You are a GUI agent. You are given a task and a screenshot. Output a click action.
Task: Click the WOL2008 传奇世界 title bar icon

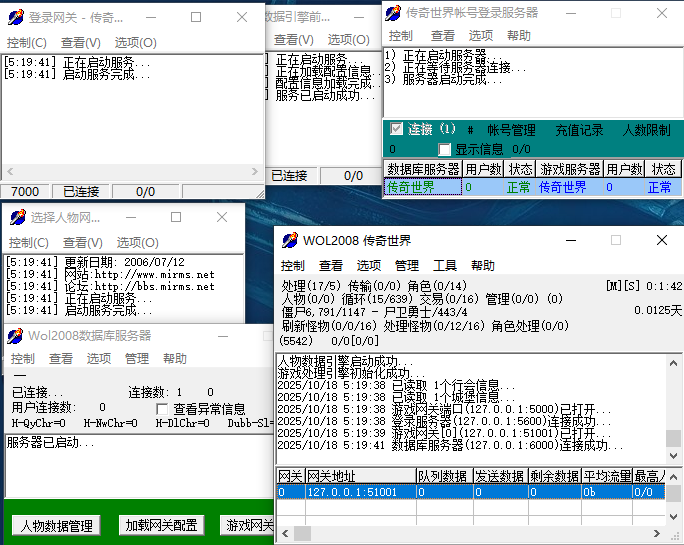(290, 240)
